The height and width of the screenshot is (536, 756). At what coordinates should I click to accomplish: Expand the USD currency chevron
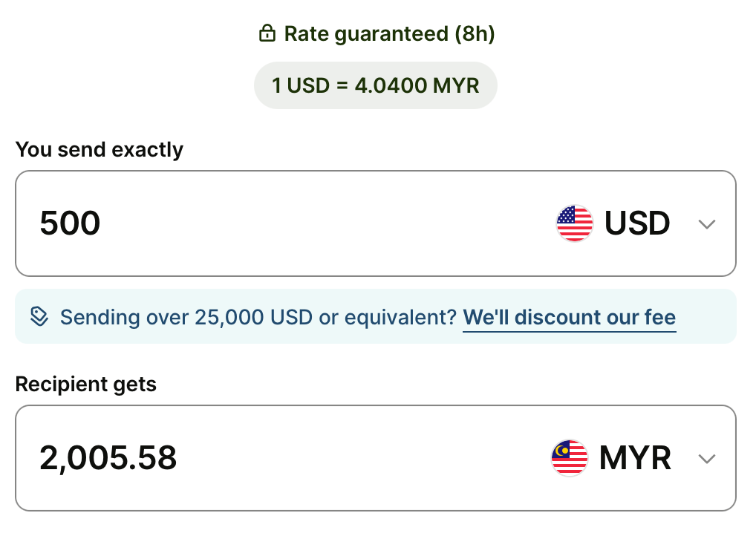tap(707, 224)
